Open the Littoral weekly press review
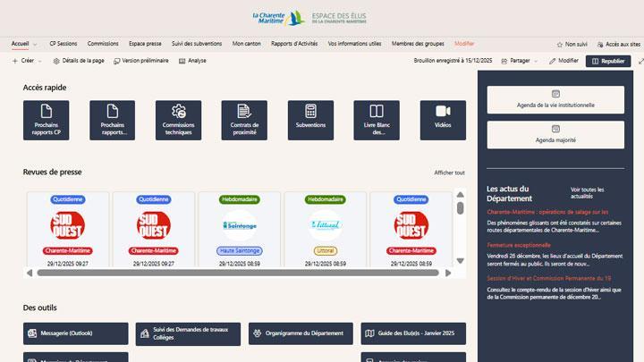 [x=326, y=230]
